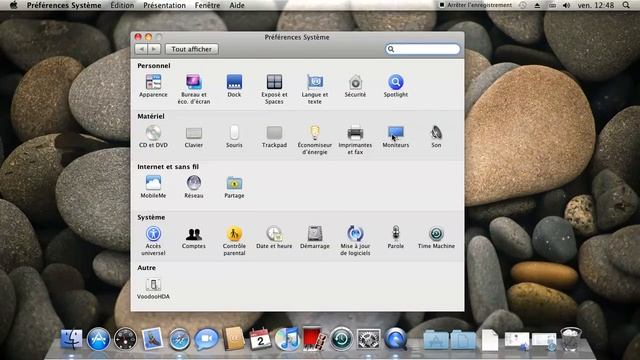Open Dashboard from the Dock
640x360 pixels.
(125, 339)
